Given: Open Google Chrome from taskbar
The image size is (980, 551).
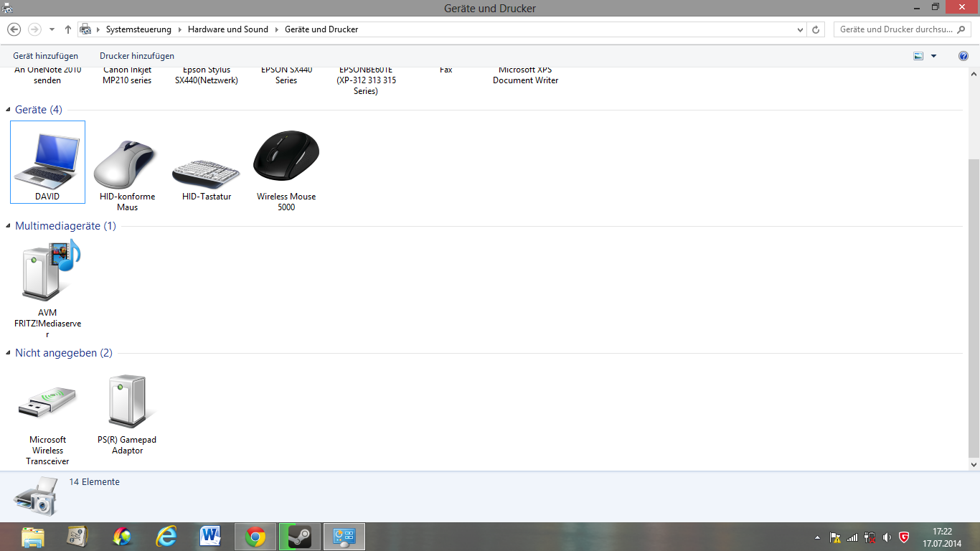Looking at the screenshot, I should point(255,537).
